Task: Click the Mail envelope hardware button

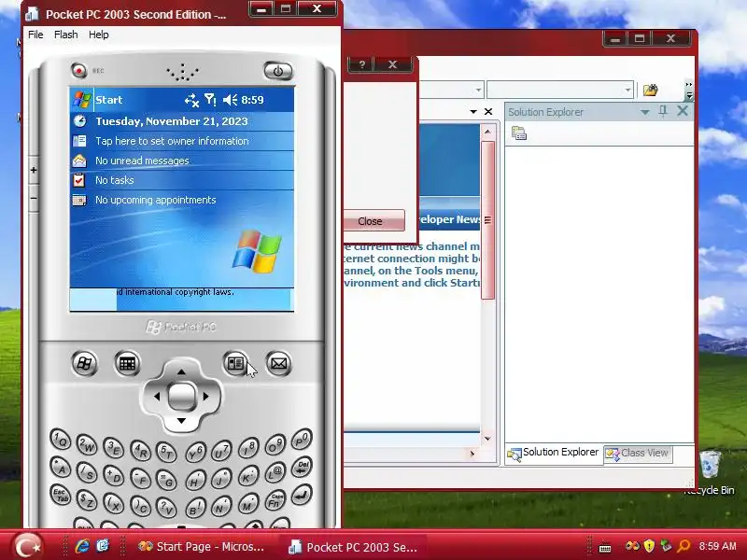Action: point(278,364)
